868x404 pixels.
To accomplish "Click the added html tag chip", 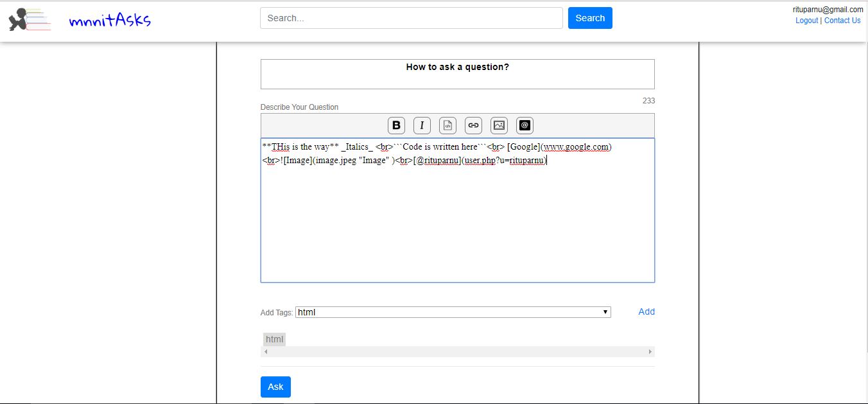I will [x=274, y=339].
